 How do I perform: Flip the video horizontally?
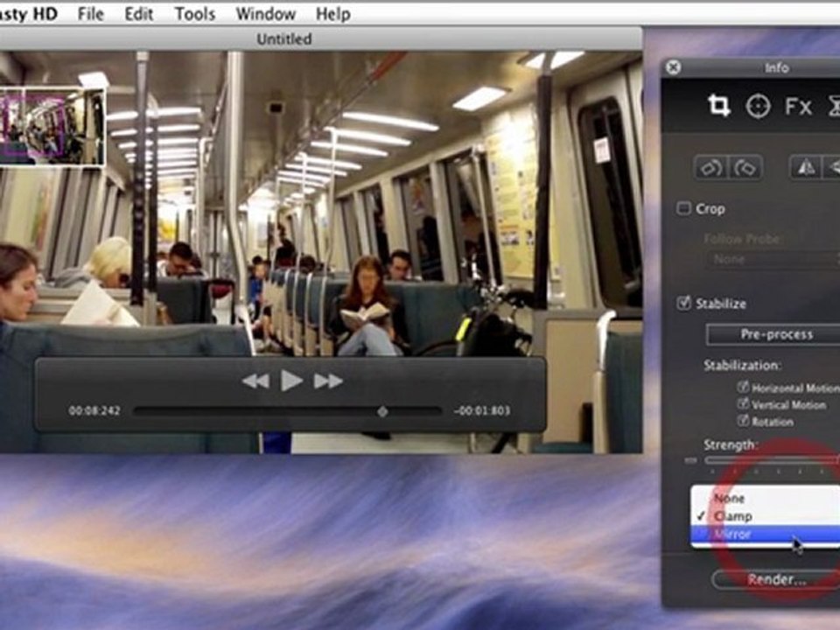click(806, 168)
